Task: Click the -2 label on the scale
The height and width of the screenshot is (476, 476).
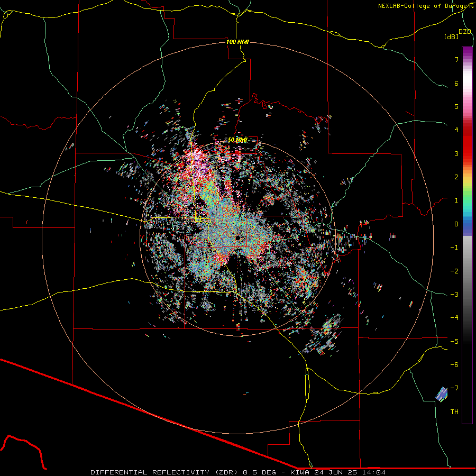Action: [454, 271]
